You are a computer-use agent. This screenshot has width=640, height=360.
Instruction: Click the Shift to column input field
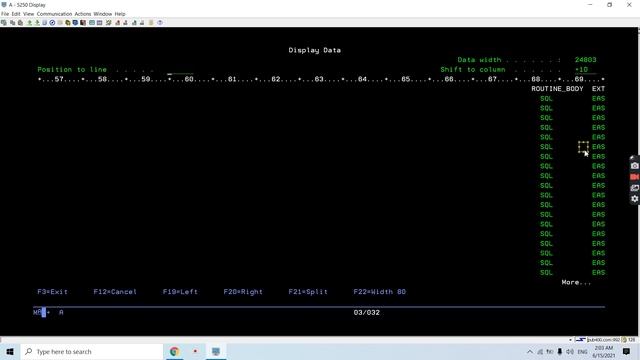coord(585,70)
